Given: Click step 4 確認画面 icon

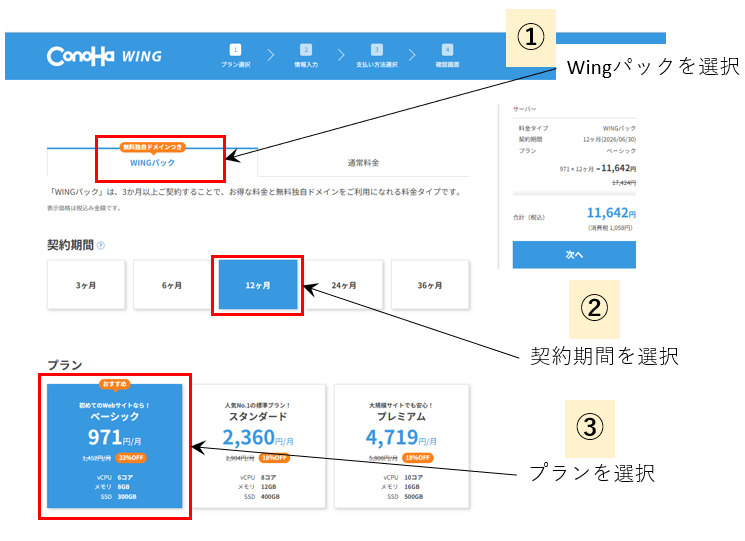Looking at the screenshot, I should (x=448, y=50).
